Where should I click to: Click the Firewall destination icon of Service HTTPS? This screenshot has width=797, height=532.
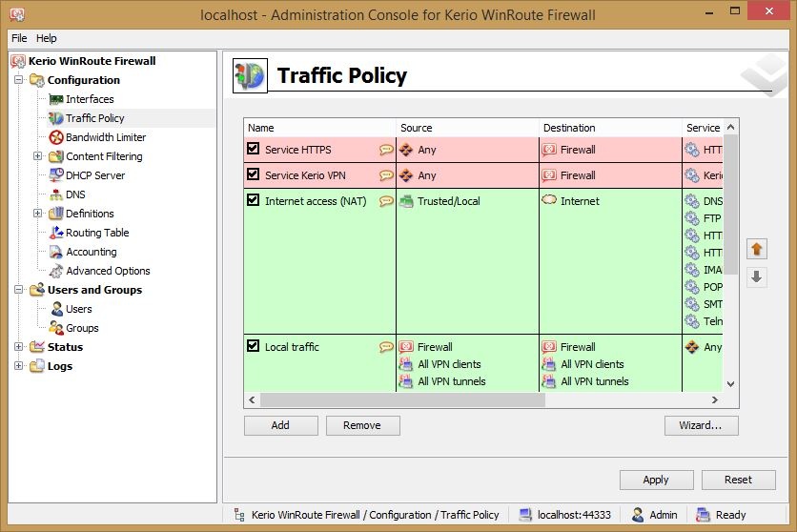tap(549, 150)
